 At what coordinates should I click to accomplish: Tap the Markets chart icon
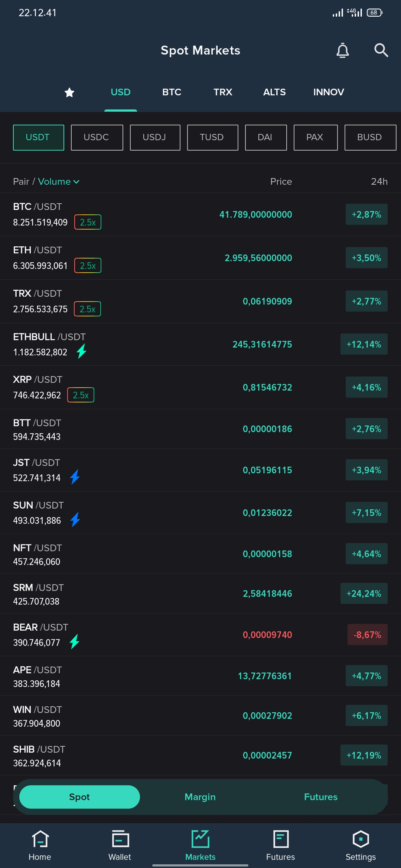200,845
